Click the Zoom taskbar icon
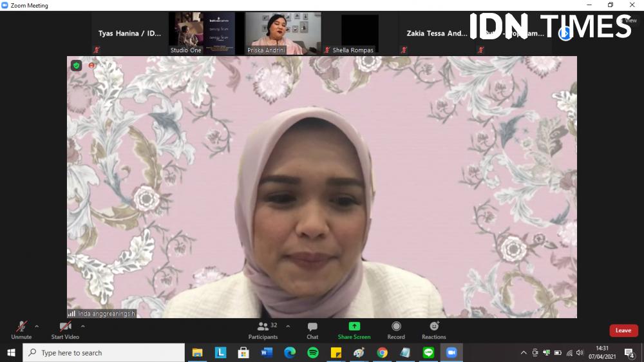 coord(451,352)
